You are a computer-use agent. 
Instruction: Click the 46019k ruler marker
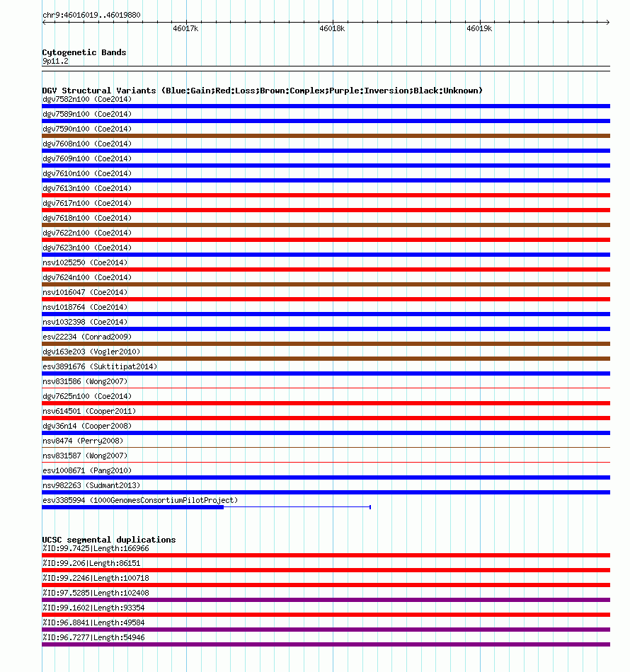[x=479, y=29]
